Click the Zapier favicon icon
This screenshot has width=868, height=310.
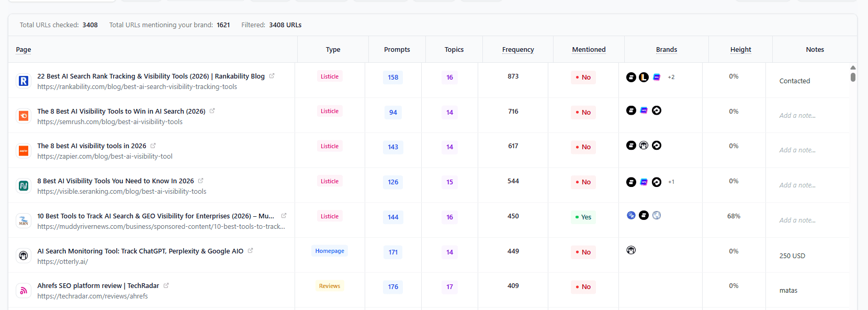pos(24,151)
